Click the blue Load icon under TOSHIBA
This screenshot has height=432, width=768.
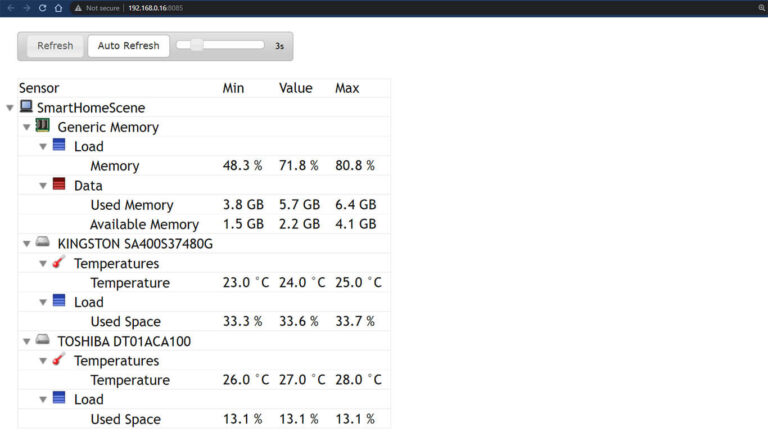59,398
